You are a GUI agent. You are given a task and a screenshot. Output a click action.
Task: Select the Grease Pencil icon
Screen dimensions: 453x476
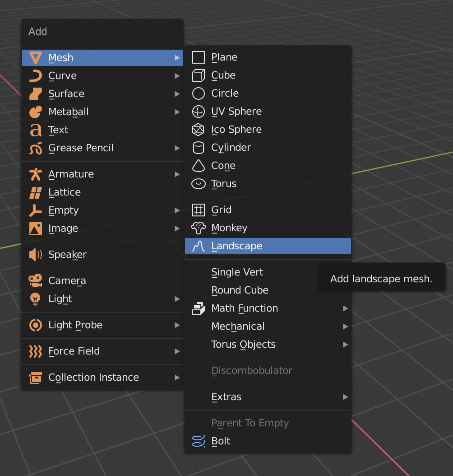tap(35, 148)
